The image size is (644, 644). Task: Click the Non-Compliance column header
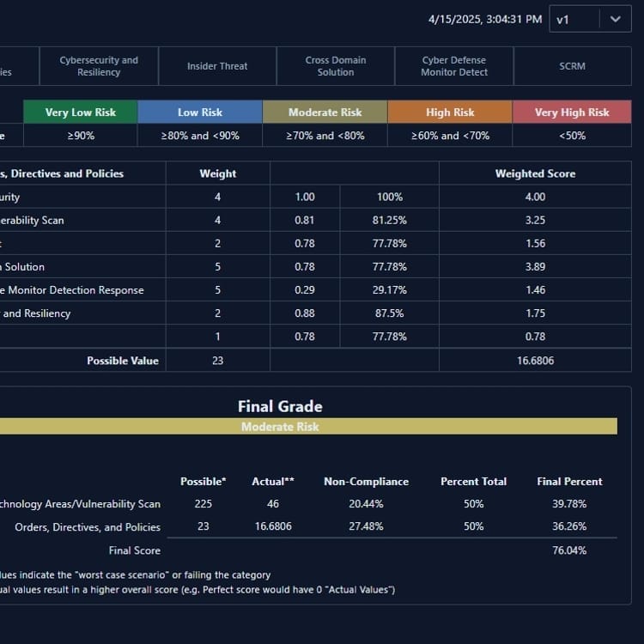366,482
